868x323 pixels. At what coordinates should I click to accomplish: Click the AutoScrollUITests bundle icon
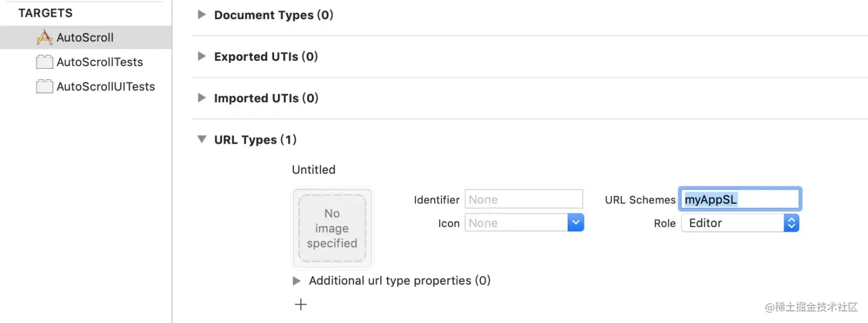[x=45, y=86]
